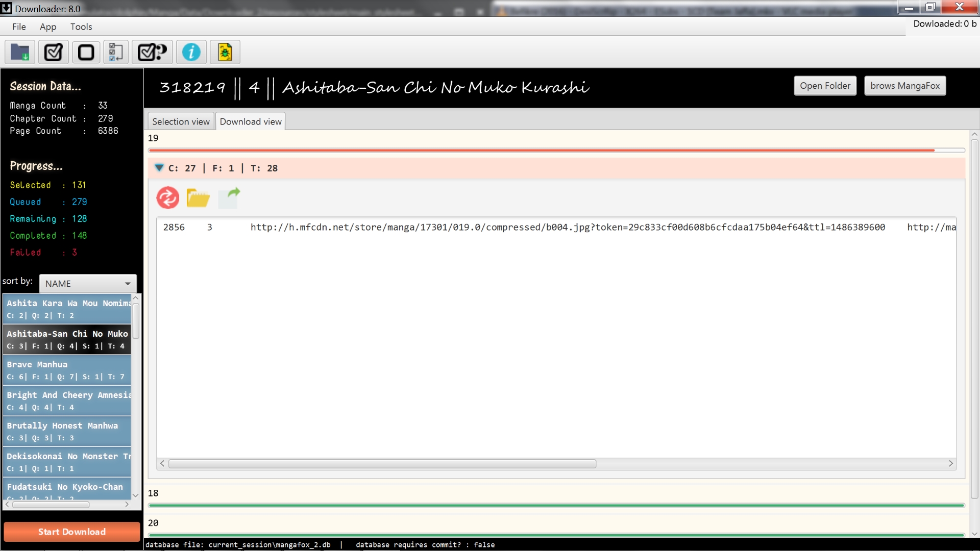980x551 pixels.
Task: Click the Manga Count 33 entry
Action: (x=59, y=106)
